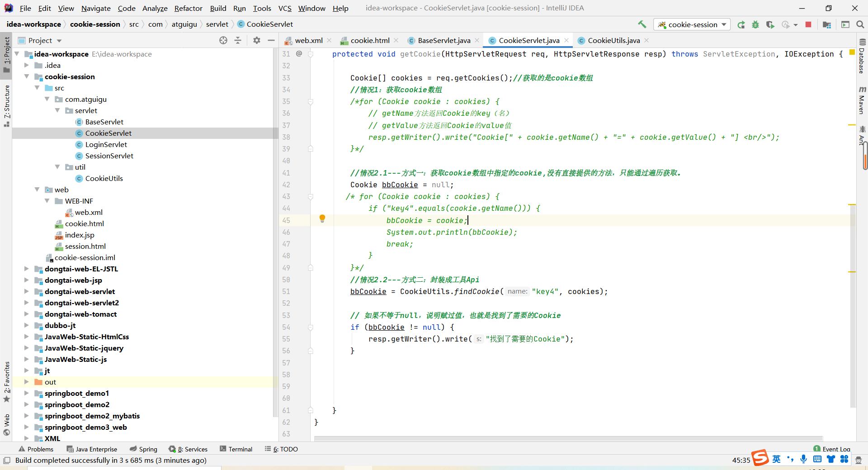Screen dimensions: 868x470
Task: Switch to the CookieUtils.java tab
Action: click(x=613, y=40)
